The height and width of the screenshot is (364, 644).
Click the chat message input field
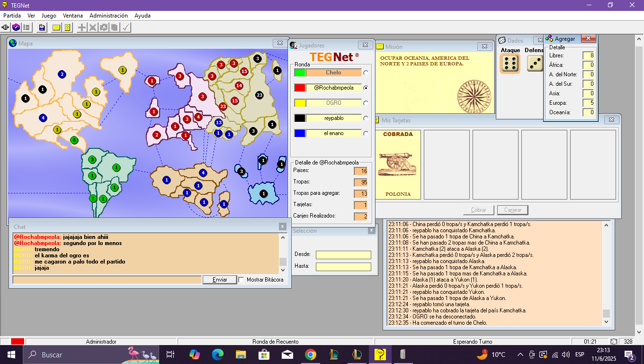coord(107,280)
